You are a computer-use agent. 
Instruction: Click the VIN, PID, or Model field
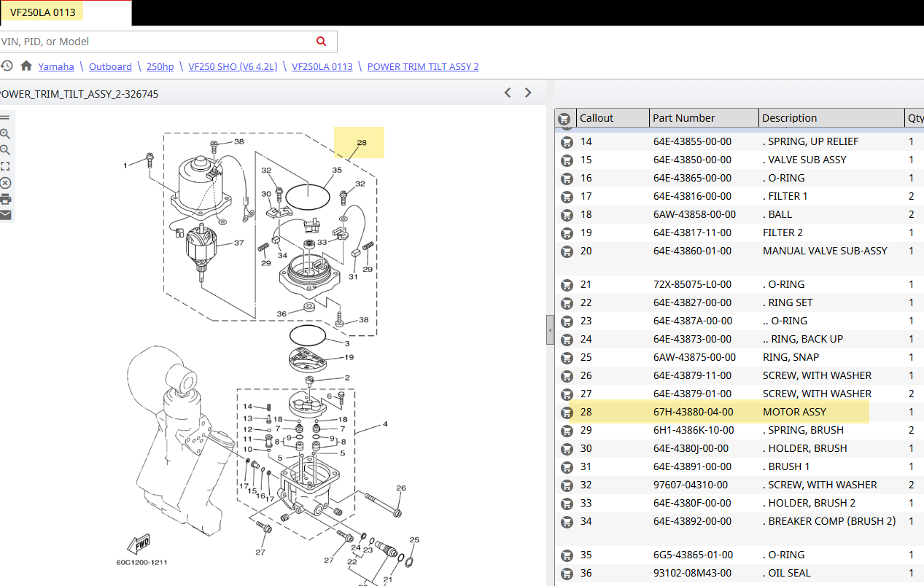[x=158, y=42]
